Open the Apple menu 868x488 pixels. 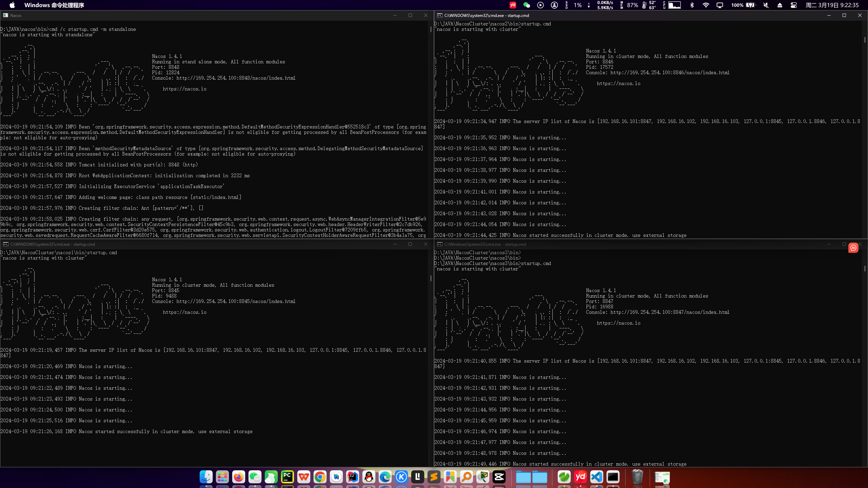tap(12, 5)
